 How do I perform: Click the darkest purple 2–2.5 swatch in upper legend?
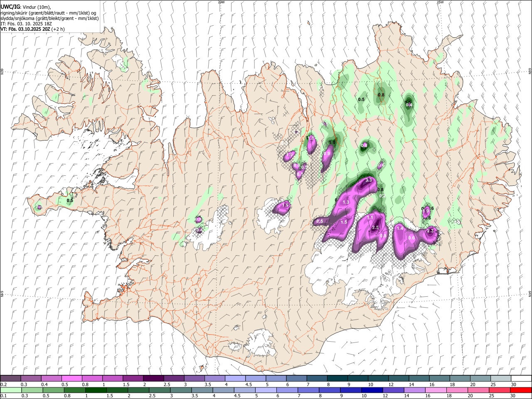[153, 379]
